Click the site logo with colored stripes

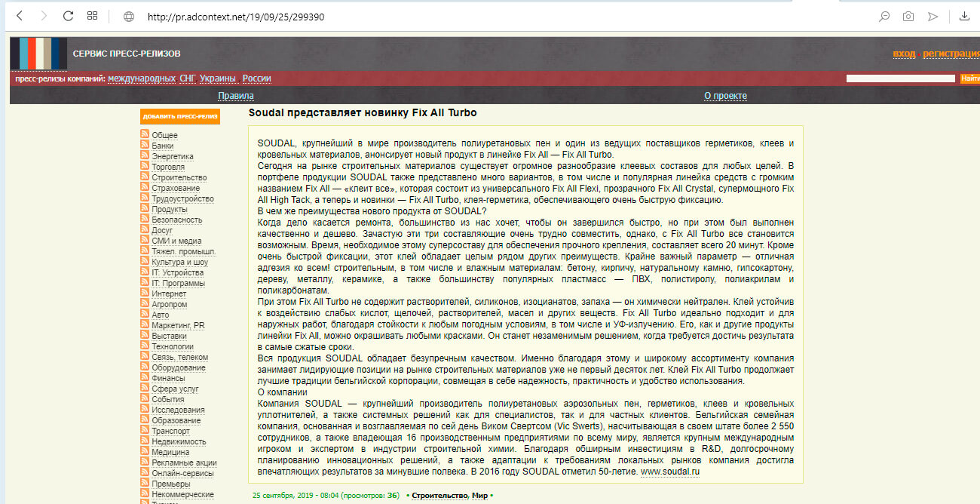[38, 54]
